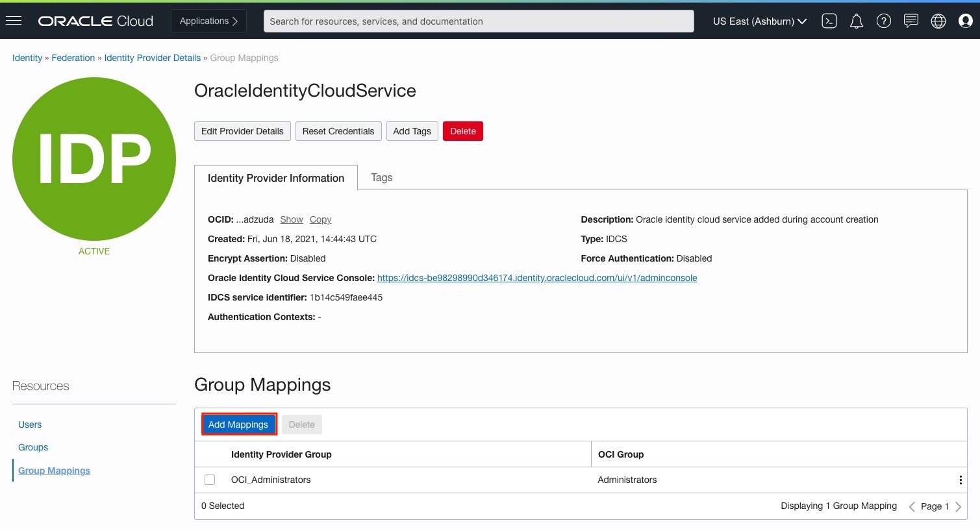The width and height of the screenshot is (980, 529).
Task: Click the greyed Delete mapping button
Action: point(302,424)
